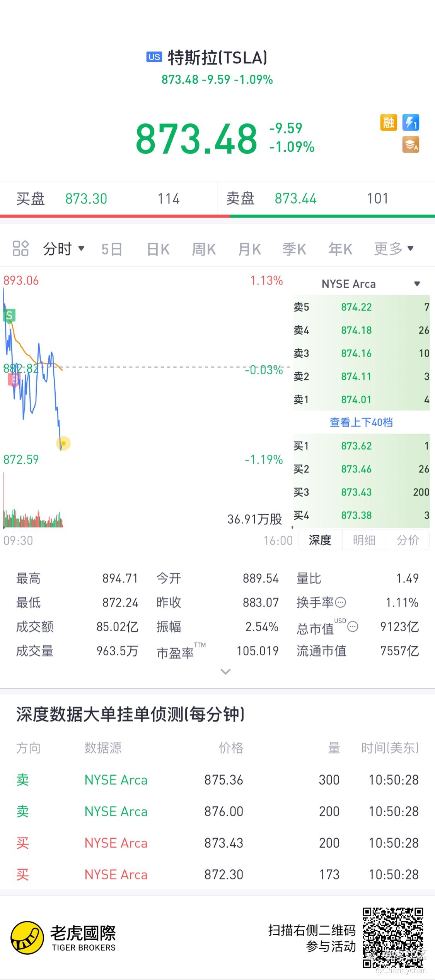Tap the 成交额 value 85.02亿
435x980 pixels.
[117, 627]
